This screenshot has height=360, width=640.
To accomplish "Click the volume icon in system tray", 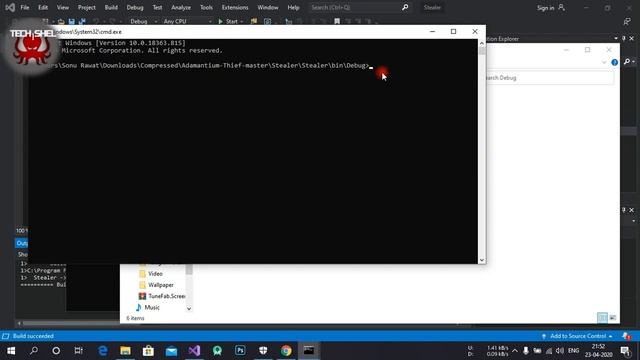I will click(560, 351).
